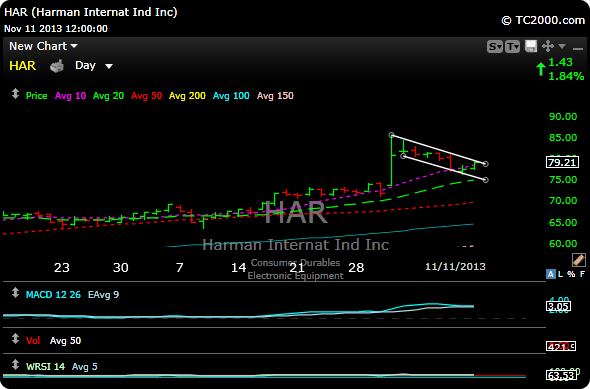Click the 70.00 price scale label
590x389 pixels.
[563, 201]
